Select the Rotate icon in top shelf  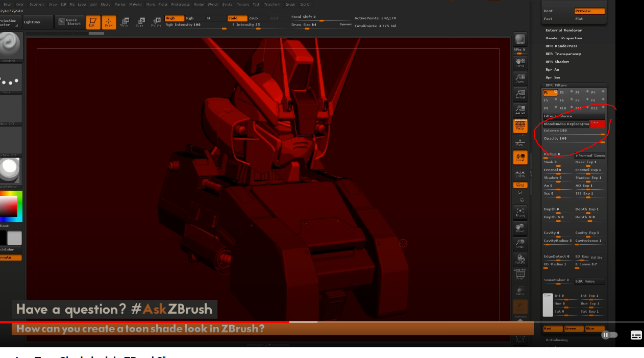(x=156, y=22)
